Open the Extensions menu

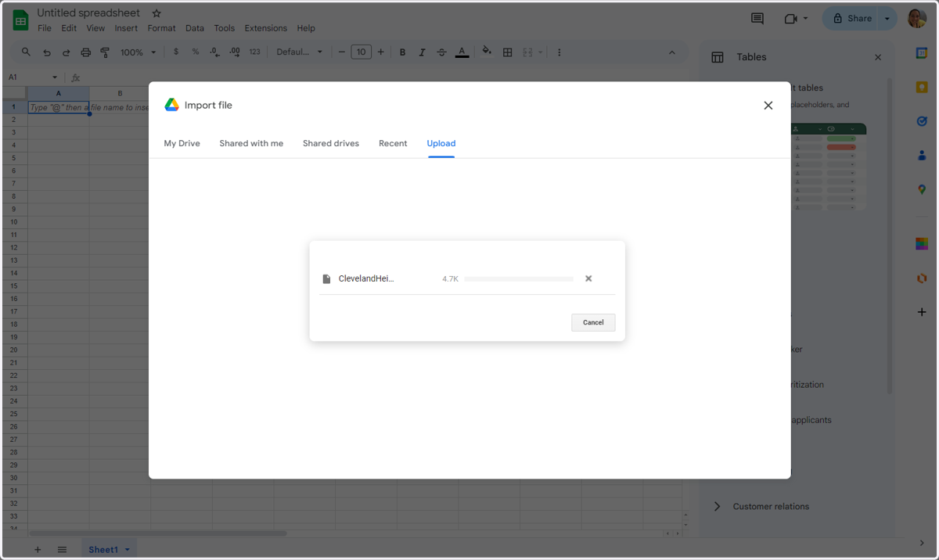[x=265, y=28]
